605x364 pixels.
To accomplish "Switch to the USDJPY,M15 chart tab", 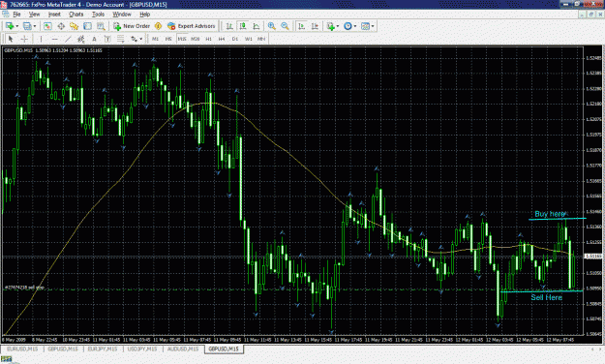I will pyautogui.click(x=142, y=349).
